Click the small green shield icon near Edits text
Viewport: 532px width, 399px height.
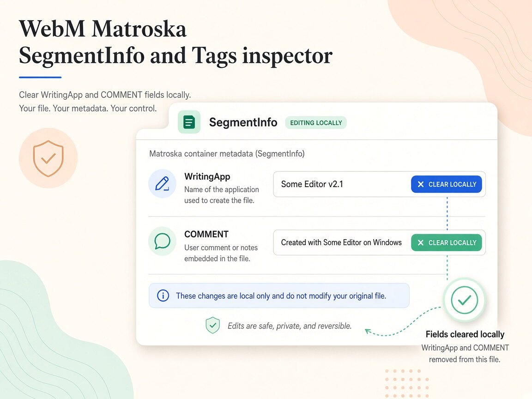213,326
